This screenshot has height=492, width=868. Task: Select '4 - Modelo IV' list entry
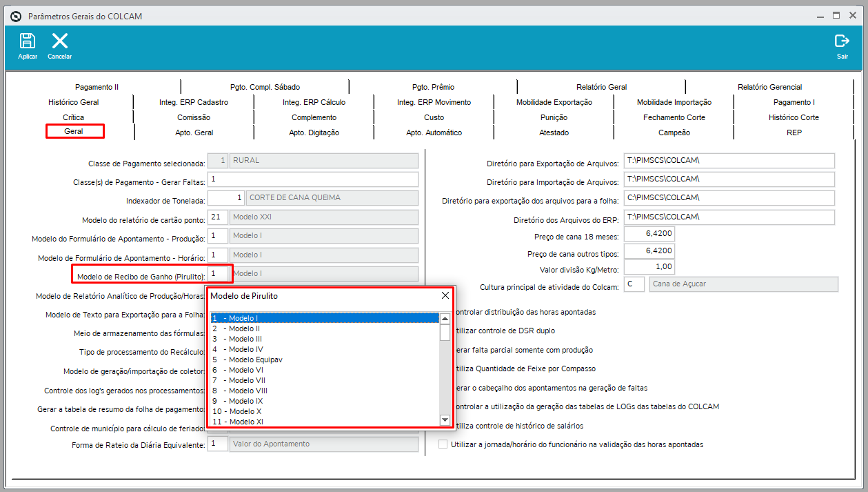325,349
